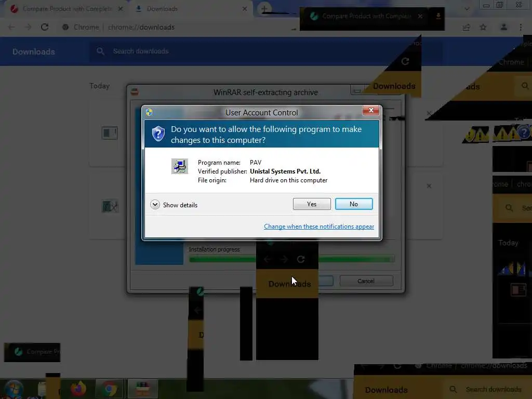Expand Show details chevron in UAC dialog

point(155,205)
